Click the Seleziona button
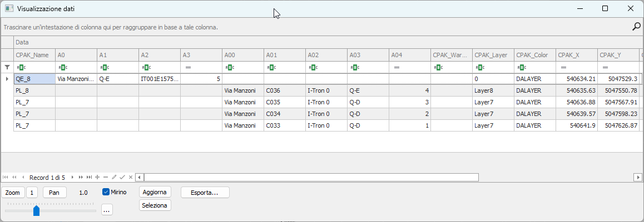The image size is (644, 222). (x=155, y=205)
